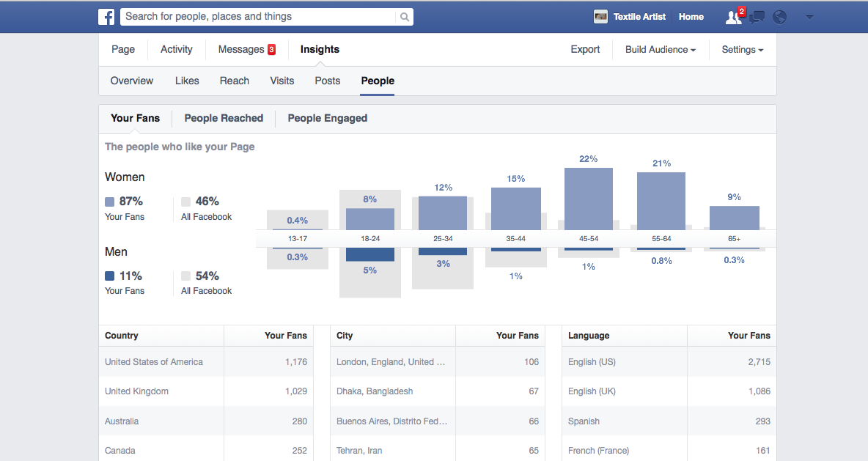
Task: Switch to the Page tab
Action: pos(123,49)
